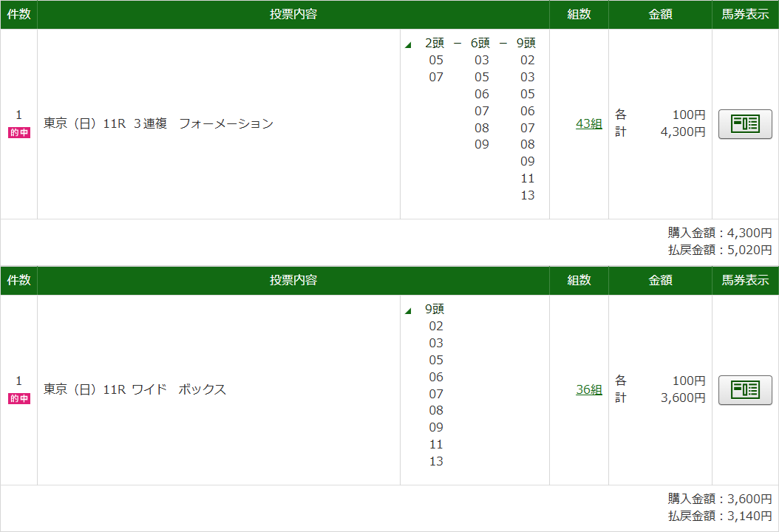The height and width of the screenshot is (532, 779).
Task: Click 件数 header above the 3連複 row
Action: (18, 15)
